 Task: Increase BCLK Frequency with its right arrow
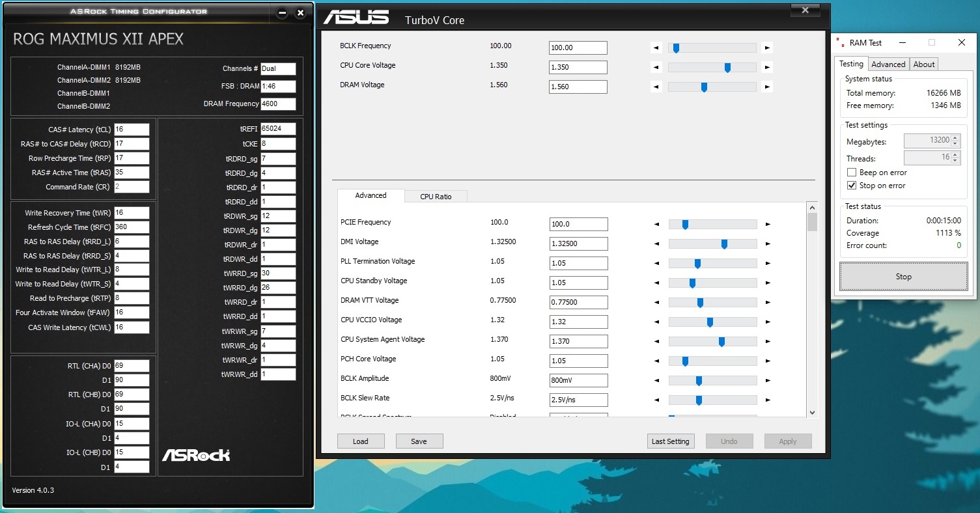coord(768,48)
